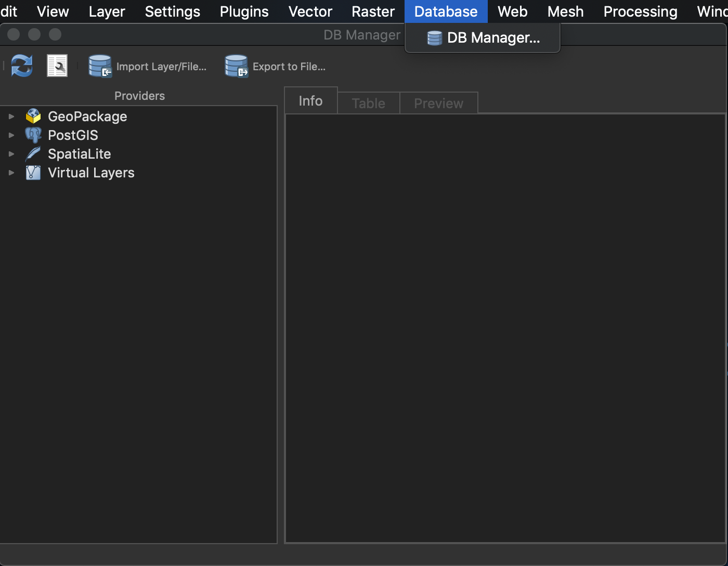728x566 pixels.
Task: Click the Export to File button
Action: pyautogui.click(x=289, y=66)
